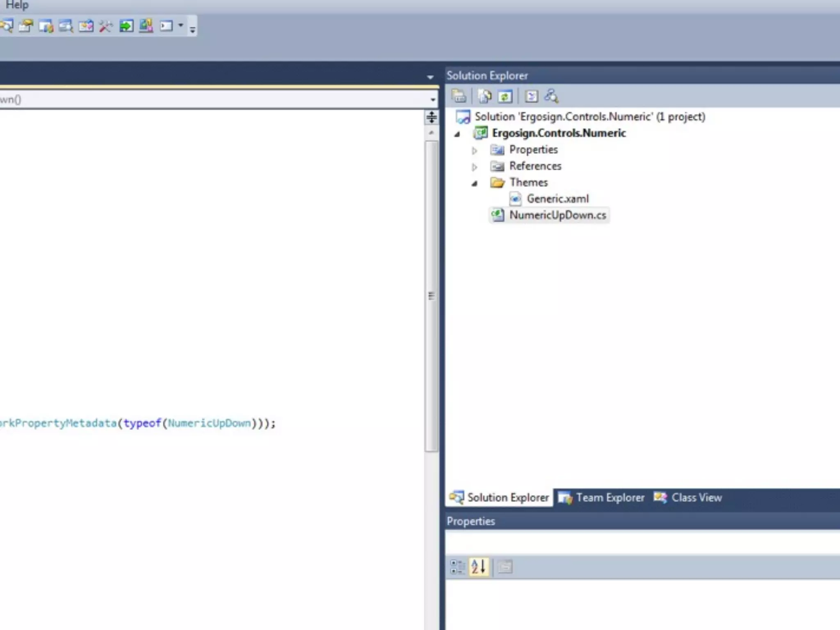This screenshot has height=630, width=840.
Task: Click the Toolbox icon in toolbar
Action: pyautogui.click(x=106, y=27)
